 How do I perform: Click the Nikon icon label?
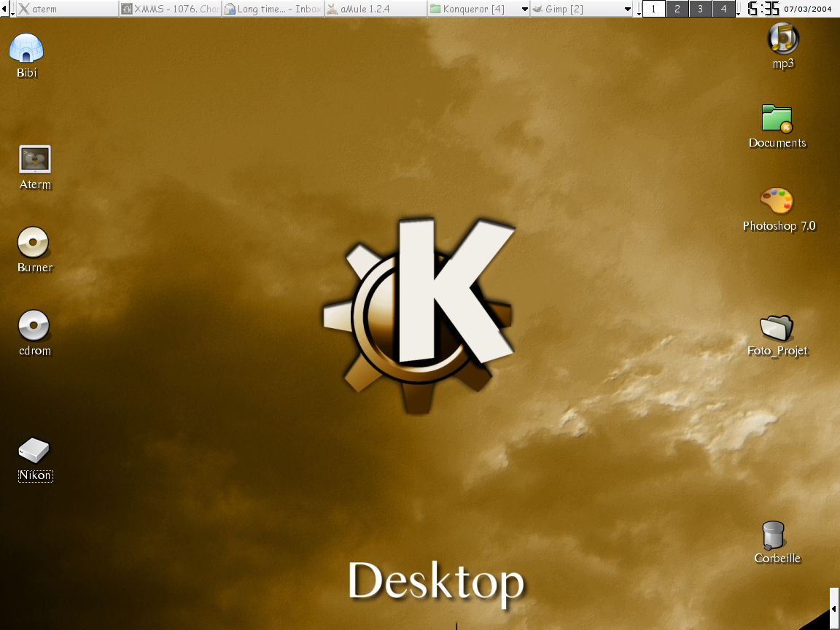point(35,475)
